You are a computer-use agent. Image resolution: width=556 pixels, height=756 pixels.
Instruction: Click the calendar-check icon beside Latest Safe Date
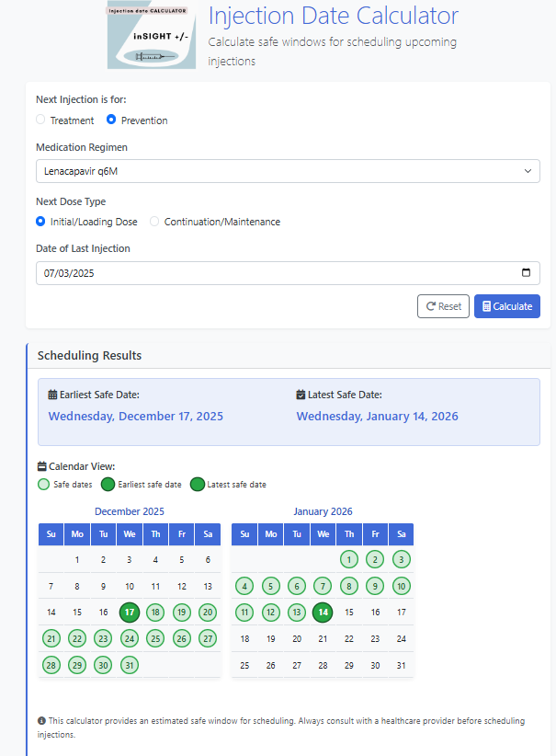[301, 395]
